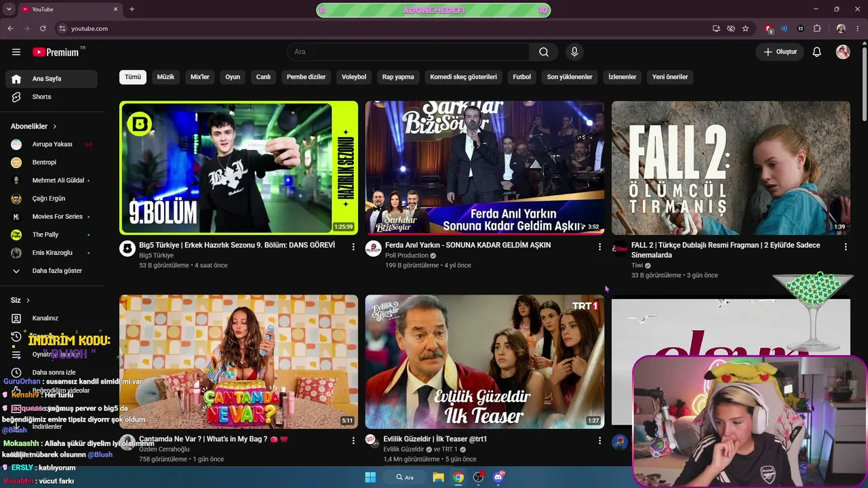Open the YouTube account avatar menu

point(843,52)
